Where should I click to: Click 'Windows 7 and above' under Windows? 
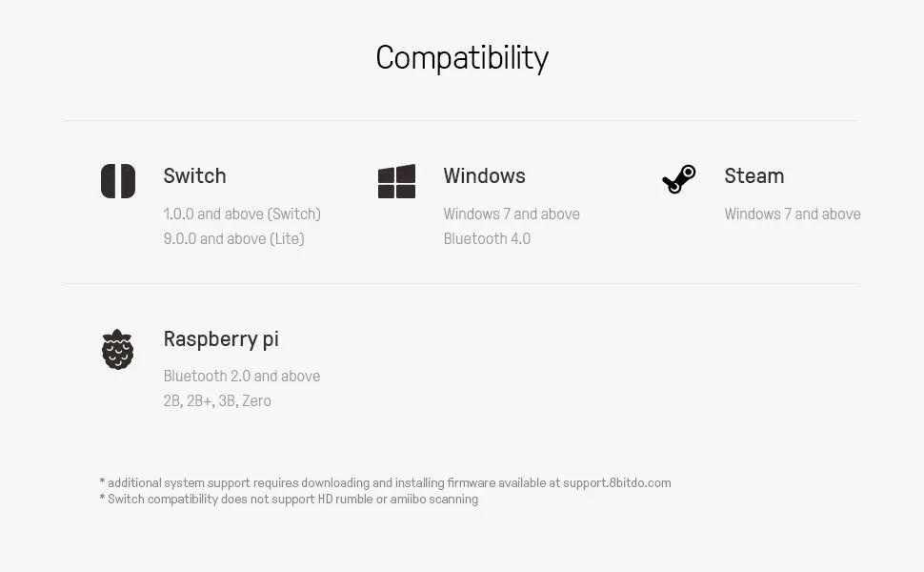point(512,214)
